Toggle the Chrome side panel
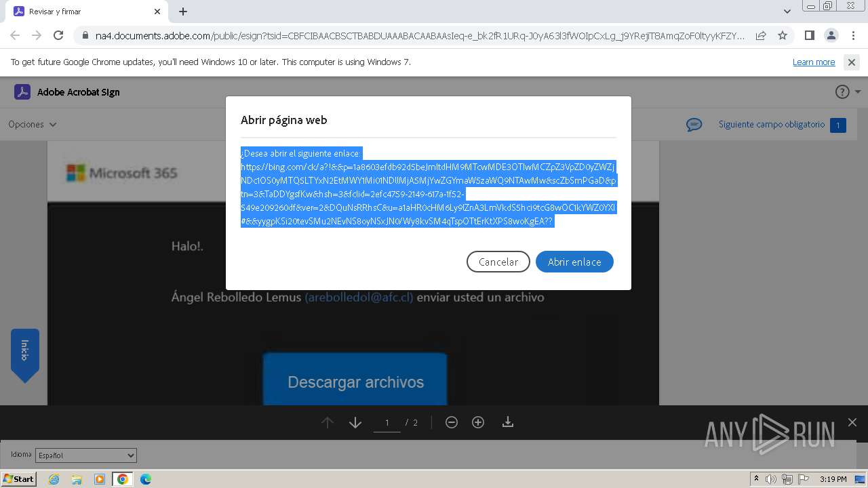Viewport: 868px width, 488px height. 809,35
